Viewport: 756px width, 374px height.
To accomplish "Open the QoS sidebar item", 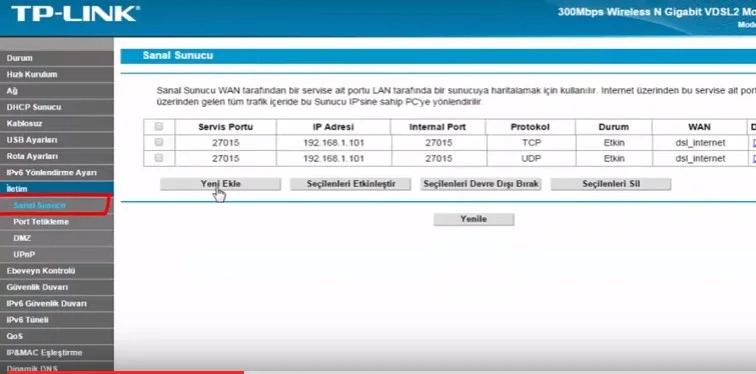I will [x=57, y=336].
